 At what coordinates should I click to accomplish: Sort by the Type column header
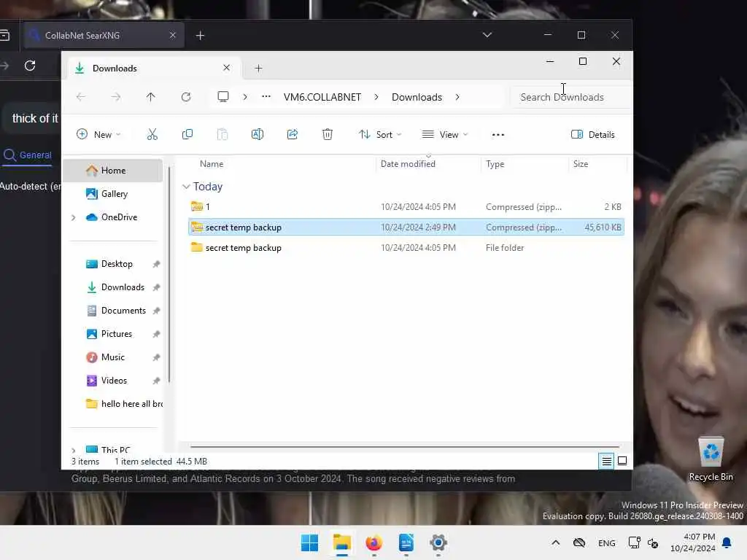point(495,164)
